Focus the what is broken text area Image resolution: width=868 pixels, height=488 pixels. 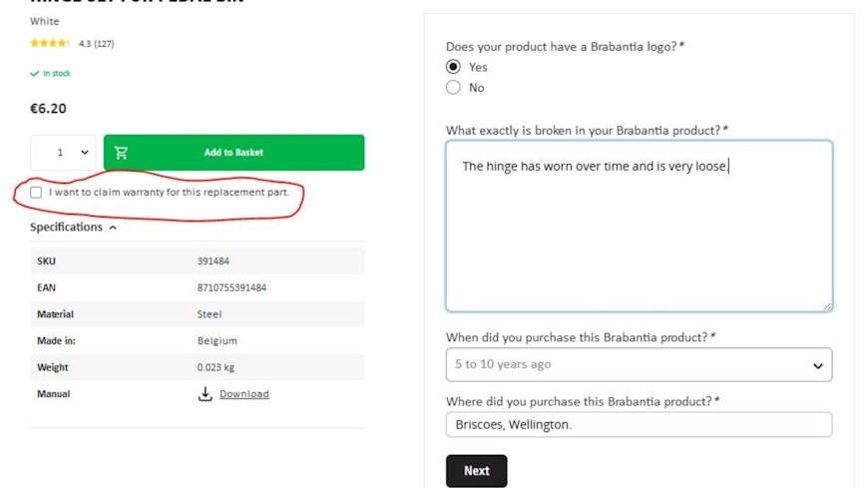tap(639, 226)
